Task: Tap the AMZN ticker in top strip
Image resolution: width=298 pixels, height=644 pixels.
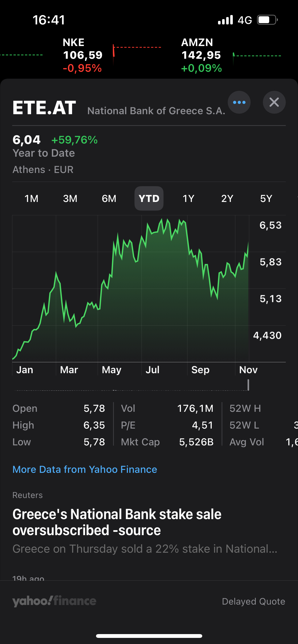Action: click(201, 55)
